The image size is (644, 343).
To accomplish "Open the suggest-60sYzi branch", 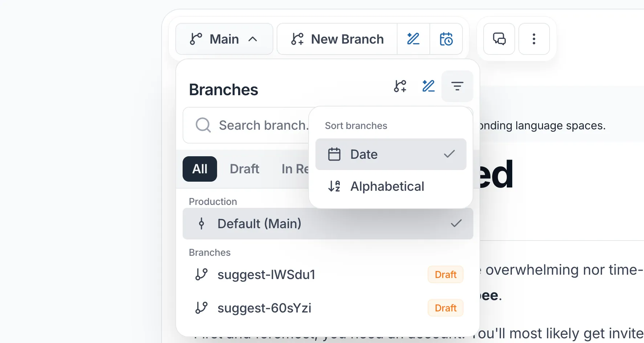I will point(328,308).
